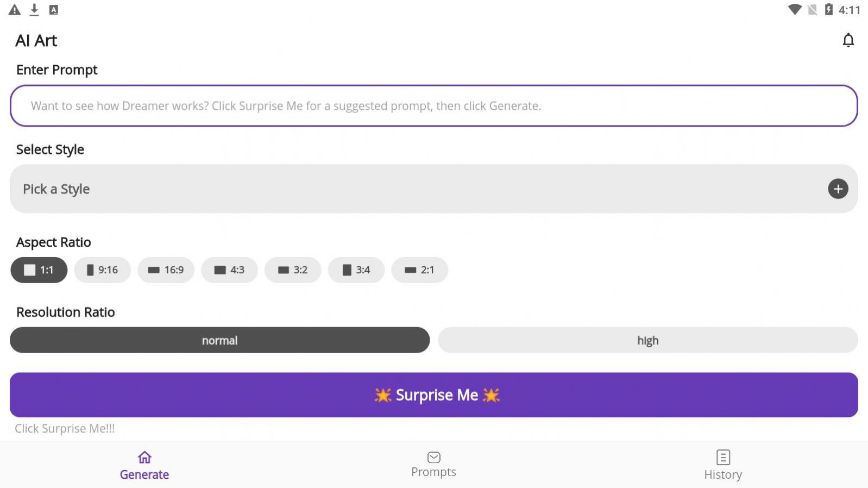
Task: Switch resolution to high
Action: 647,341
